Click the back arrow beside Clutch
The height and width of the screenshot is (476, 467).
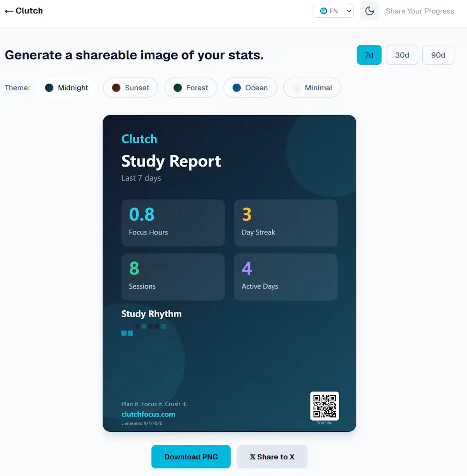click(x=9, y=11)
